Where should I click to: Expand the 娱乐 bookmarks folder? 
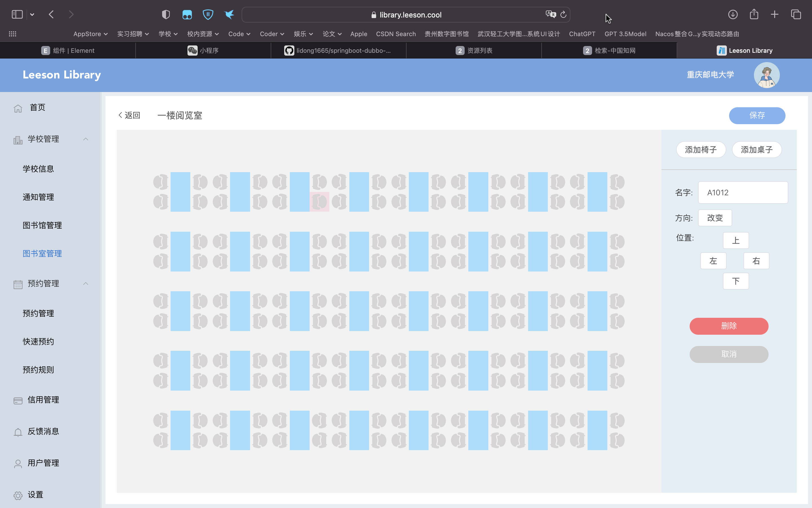coord(303,34)
